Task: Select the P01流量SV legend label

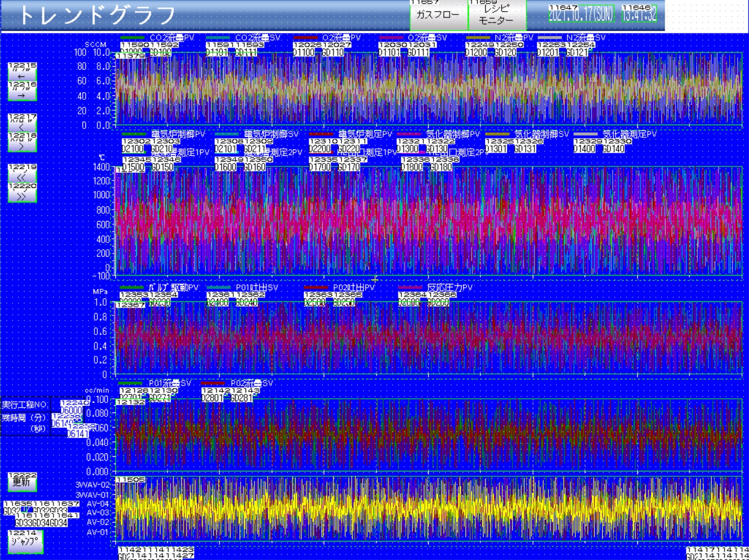Action: (x=170, y=383)
